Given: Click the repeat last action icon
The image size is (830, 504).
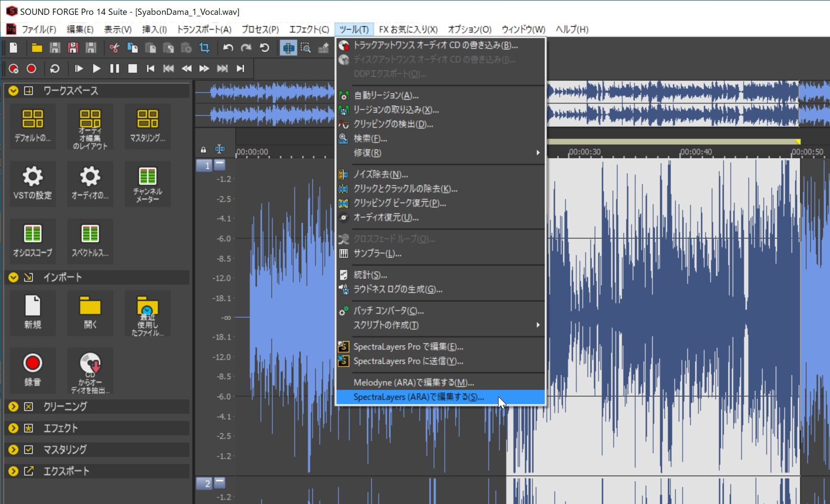Looking at the screenshot, I should click(264, 48).
